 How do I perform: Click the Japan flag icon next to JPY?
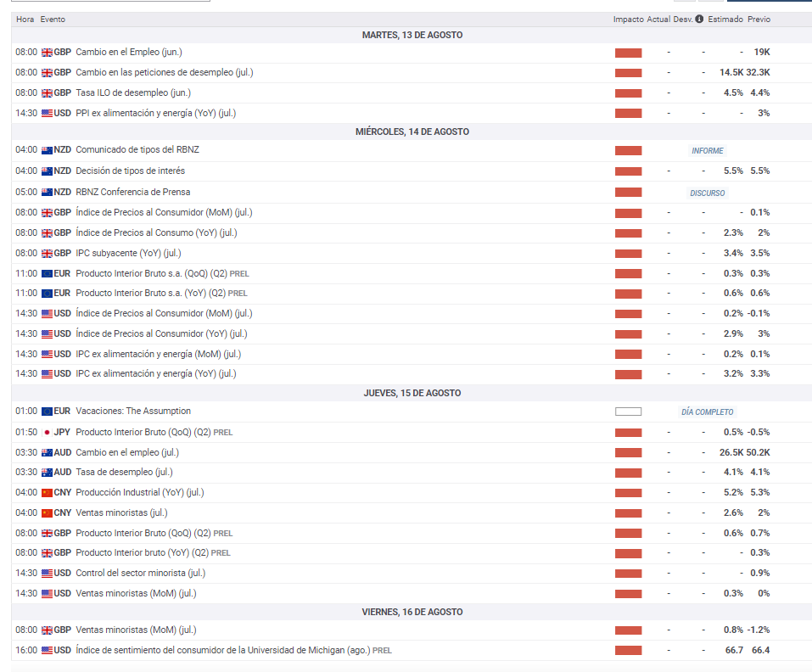(47, 432)
